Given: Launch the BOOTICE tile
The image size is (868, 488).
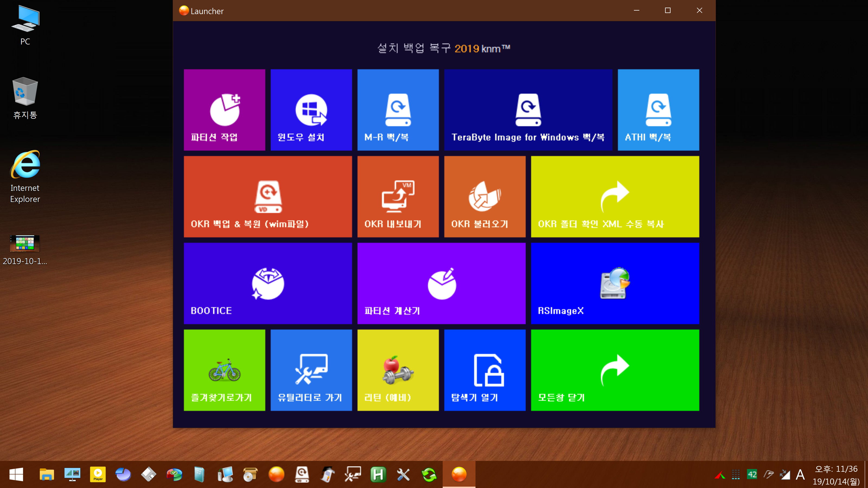Looking at the screenshot, I should coord(268,283).
